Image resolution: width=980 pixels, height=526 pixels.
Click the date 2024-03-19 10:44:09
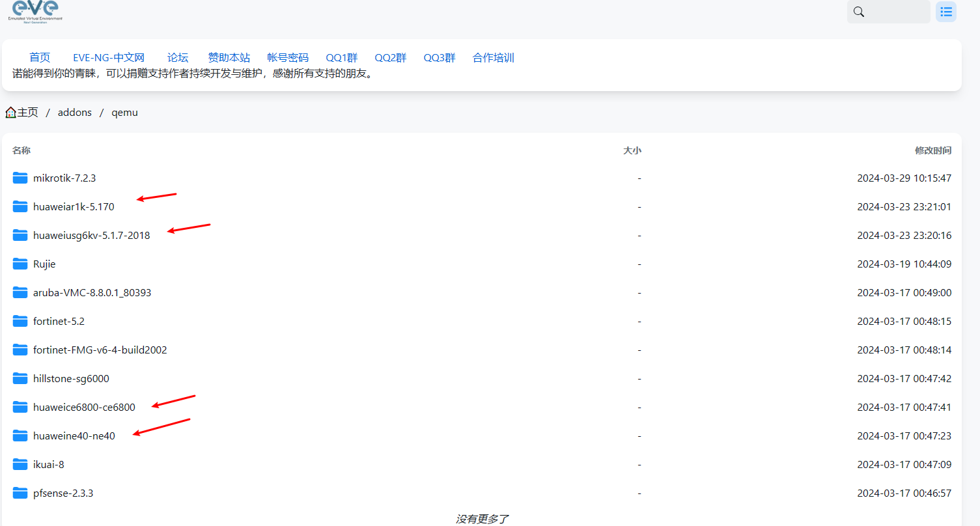[x=904, y=264]
